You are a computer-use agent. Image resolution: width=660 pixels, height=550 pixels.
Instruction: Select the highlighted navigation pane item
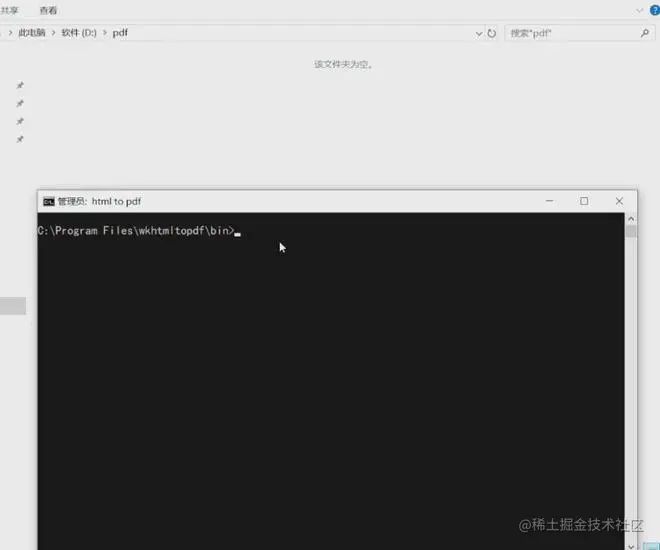pyautogui.click(x=13, y=306)
